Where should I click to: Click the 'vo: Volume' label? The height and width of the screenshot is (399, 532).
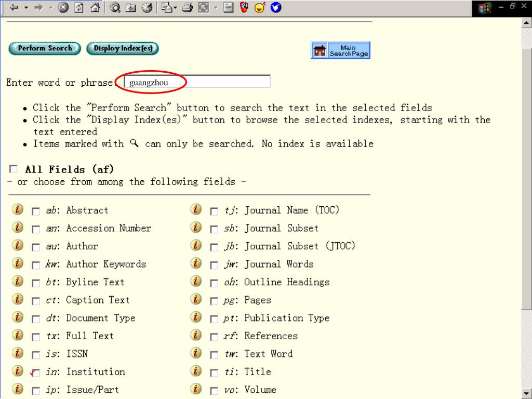point(250,390)
